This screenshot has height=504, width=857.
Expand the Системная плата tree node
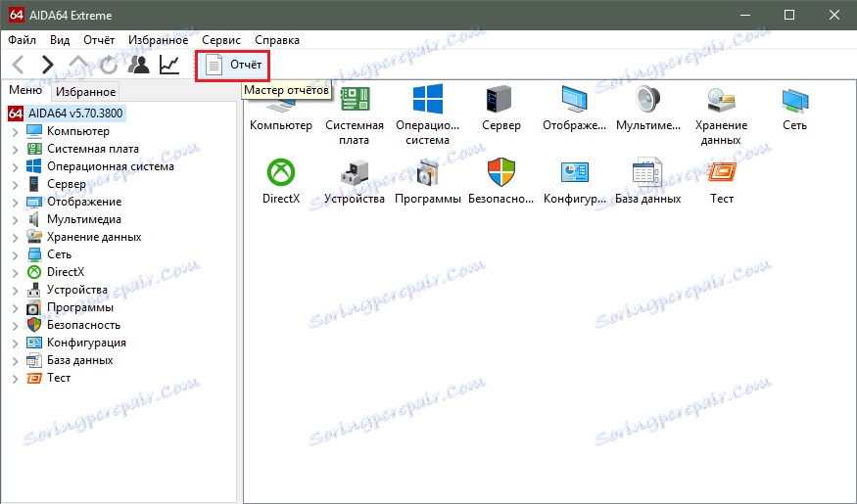click(x=16, y=149)
